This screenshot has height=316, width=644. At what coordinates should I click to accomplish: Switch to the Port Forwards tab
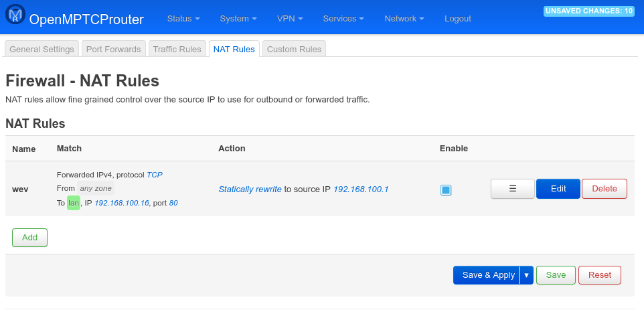114,49
